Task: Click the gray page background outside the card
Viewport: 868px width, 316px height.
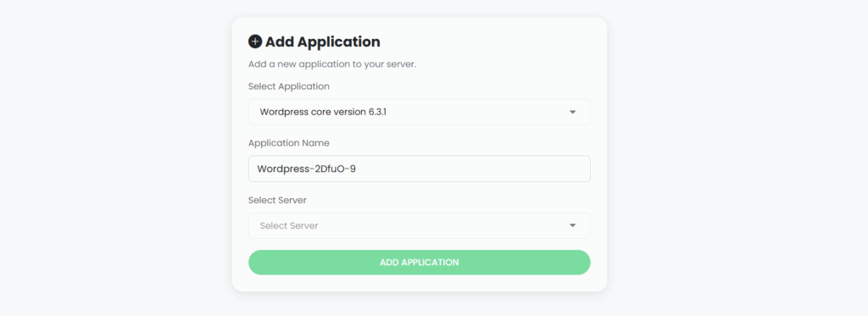Action: click(x=111, y=158)
